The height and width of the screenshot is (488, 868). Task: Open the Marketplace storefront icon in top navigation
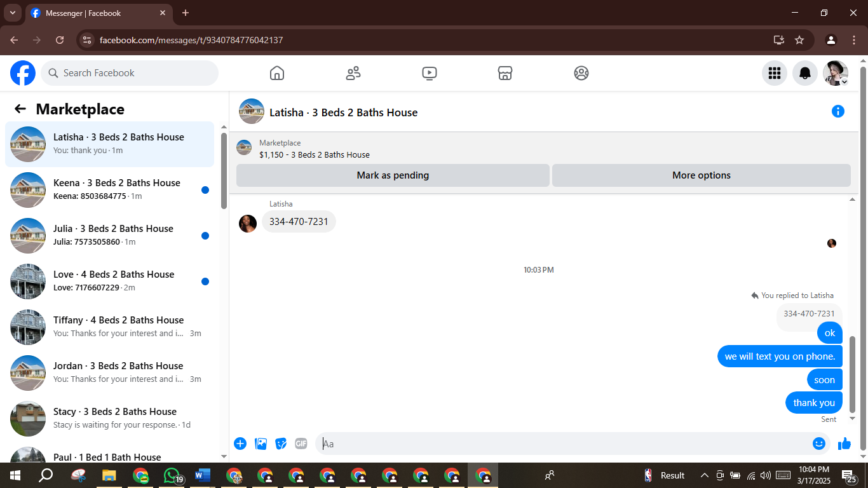[505, 73]
